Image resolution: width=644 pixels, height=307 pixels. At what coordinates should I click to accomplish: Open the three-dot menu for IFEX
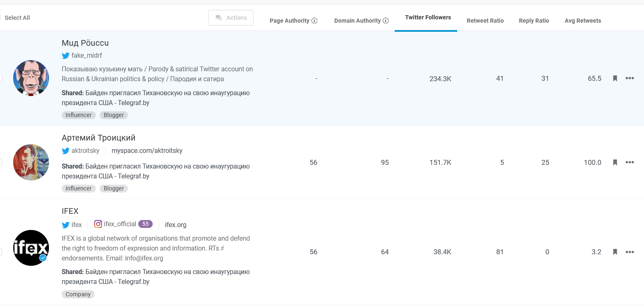click(630, 252)
